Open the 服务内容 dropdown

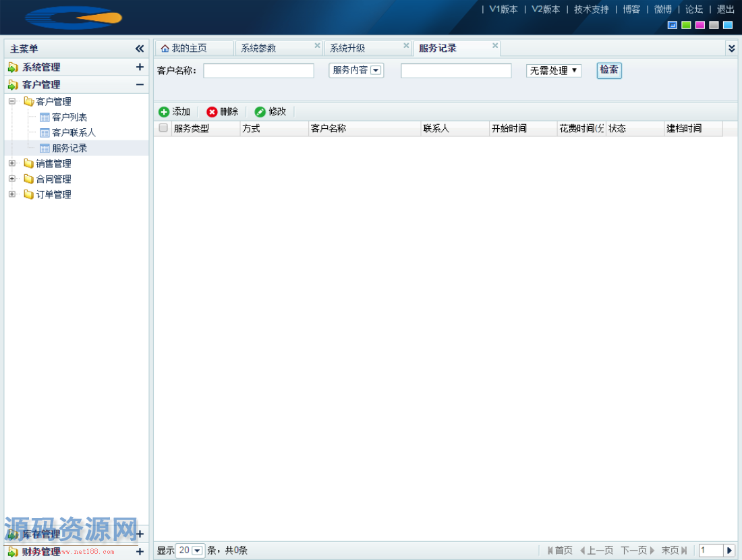point(355,70)
